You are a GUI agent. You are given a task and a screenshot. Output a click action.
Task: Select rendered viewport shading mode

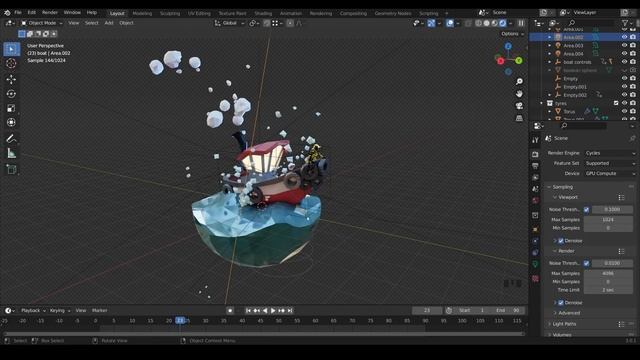pos(502,23)
